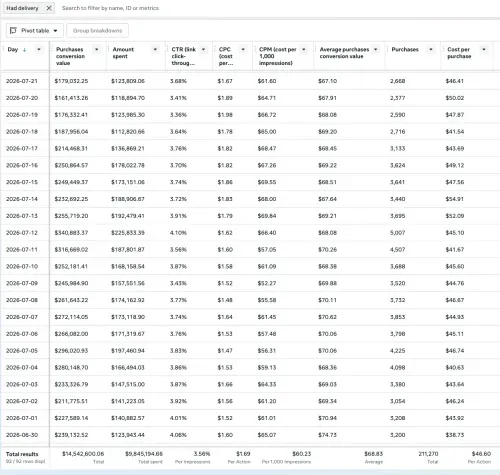Screen dimensions: 500x475
Task: Click total amount spent $9,845,194.66
Action: click(x=144, y=454)
